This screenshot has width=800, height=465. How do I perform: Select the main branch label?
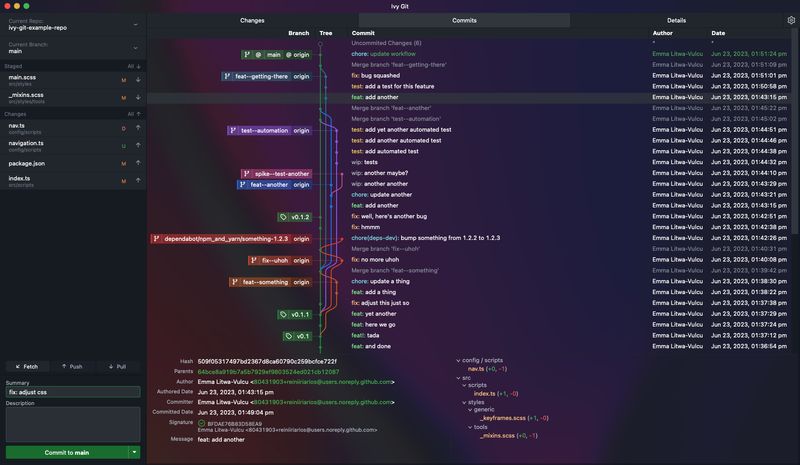pos(277,55)
